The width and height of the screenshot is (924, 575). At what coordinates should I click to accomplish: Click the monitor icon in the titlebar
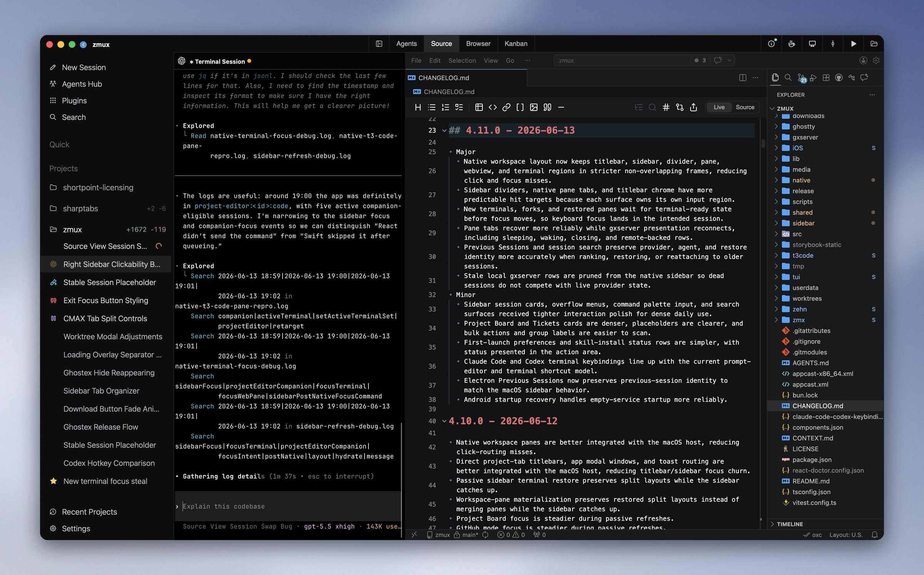coord(812,44)
